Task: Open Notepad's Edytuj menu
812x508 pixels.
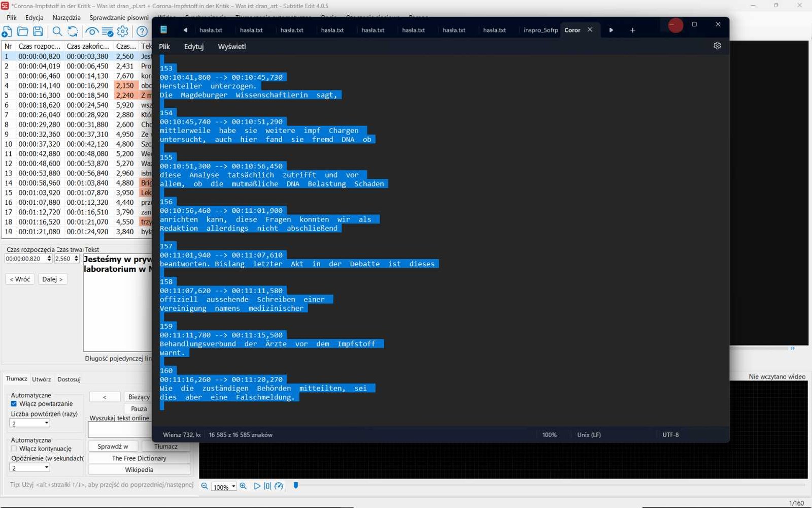Action: 194,46
